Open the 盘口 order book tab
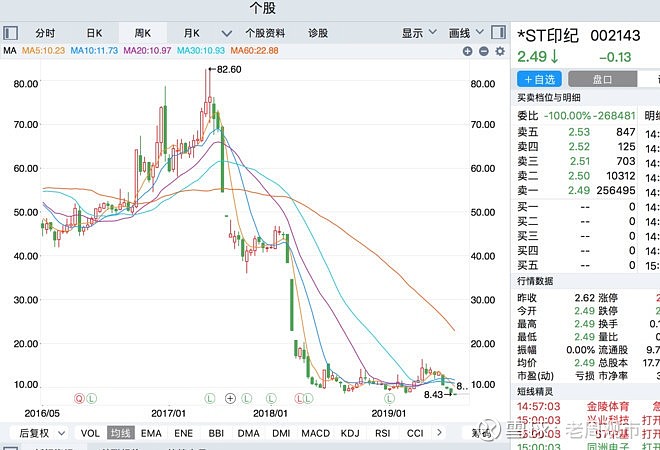The width and height of the screenshot is (660, 450). coord(602,79)
